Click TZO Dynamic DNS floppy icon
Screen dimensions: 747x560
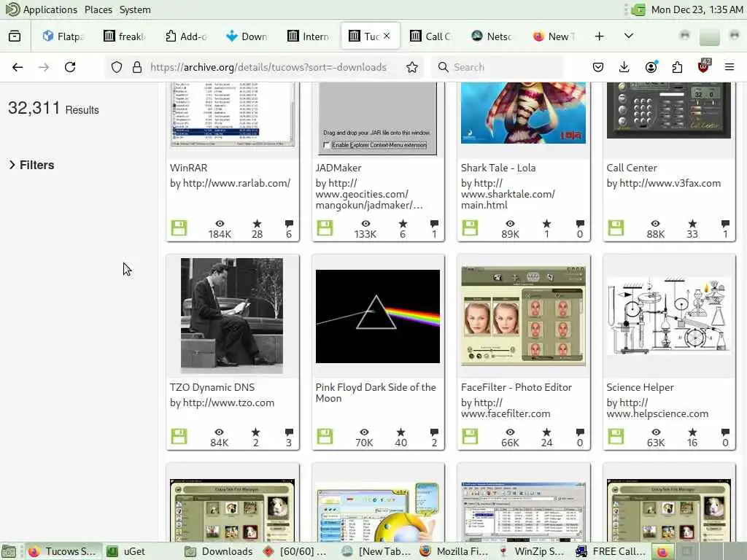point(179,436)
